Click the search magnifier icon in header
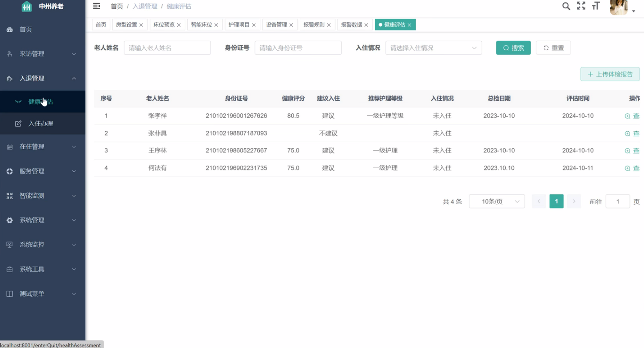Screen dimensions: 644x348 pos(566,6)
